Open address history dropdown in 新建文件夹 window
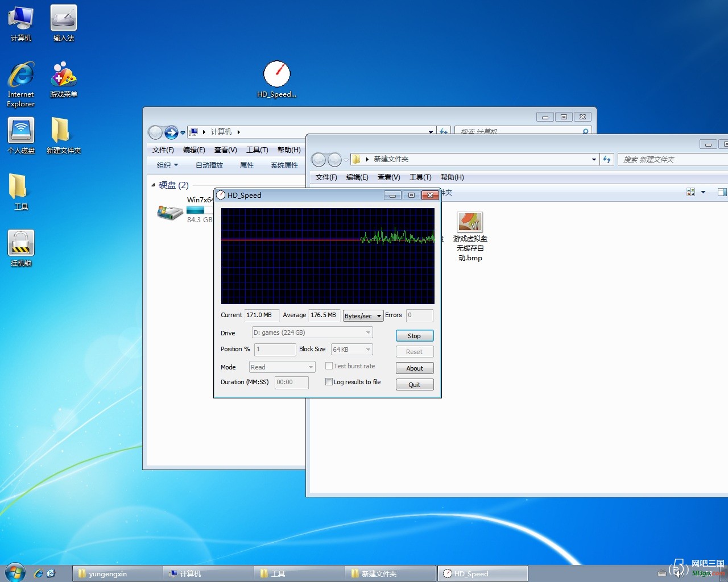 click(x=594, y=159)
